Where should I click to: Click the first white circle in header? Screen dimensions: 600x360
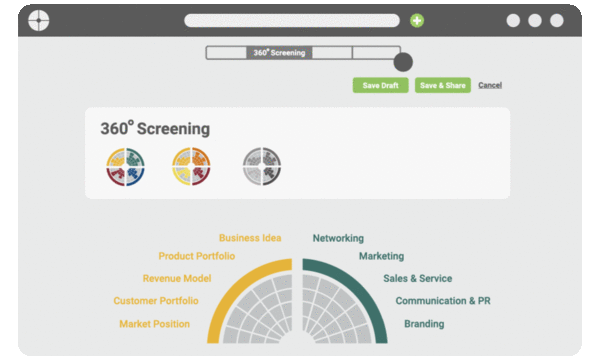coord(513,20)
